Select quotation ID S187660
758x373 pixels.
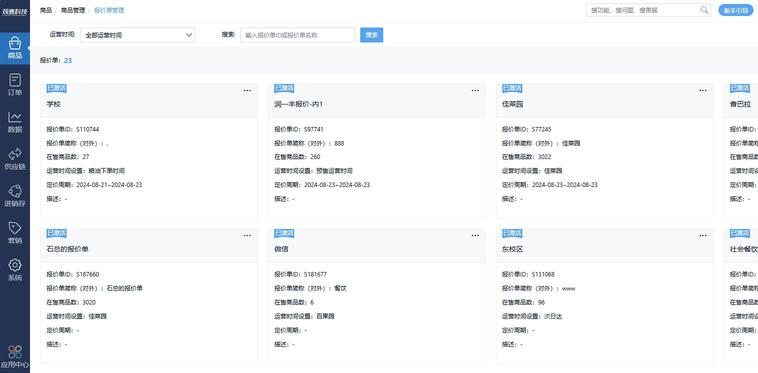coord(87,274)
